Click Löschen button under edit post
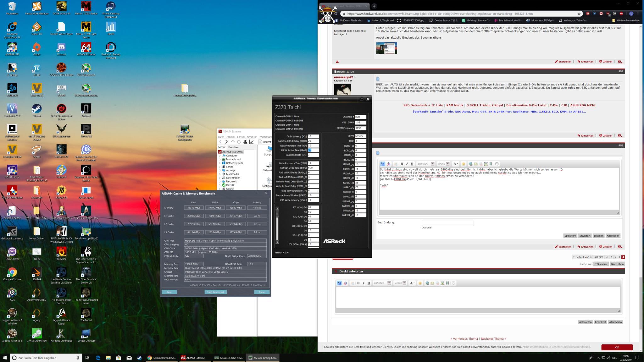Viewport: 644px width, 362px height. pyautogui.click(x=598, y=236)
